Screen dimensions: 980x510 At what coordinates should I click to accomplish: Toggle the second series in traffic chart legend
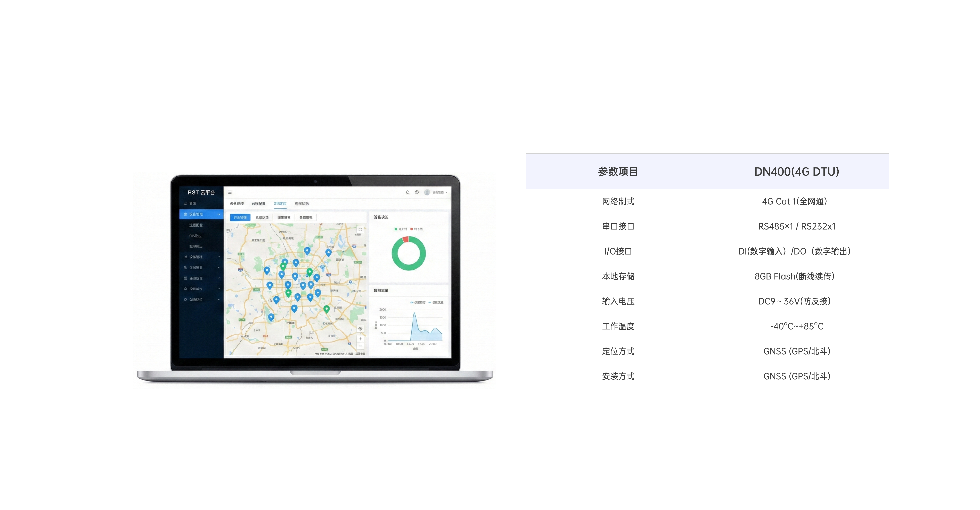(x=436, y=302)
